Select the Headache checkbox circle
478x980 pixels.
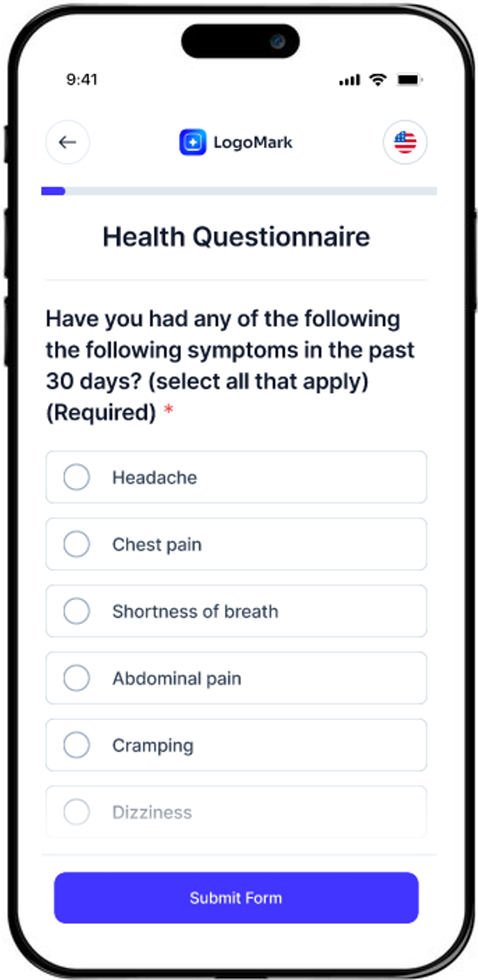(77, 477)
